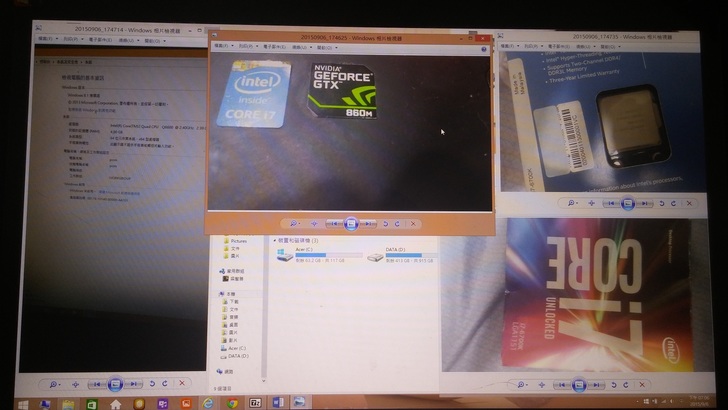Viewport: 728px width, 410px height.
Task: Open zoom control in the left 174714 viewer
Action: [54, 384]
